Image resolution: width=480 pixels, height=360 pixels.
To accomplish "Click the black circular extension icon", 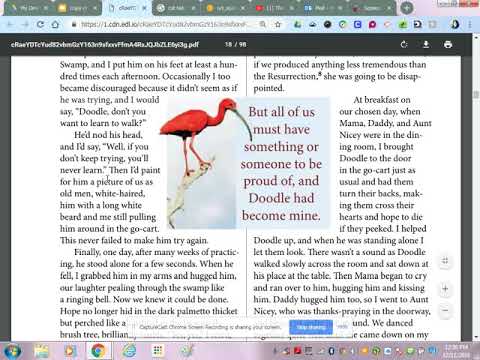I will coord(328,24).
